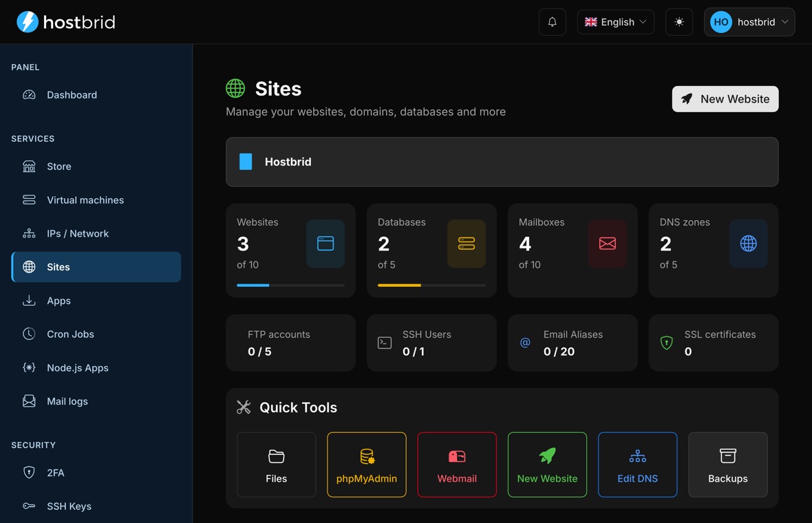Click the Cron Jobs clock icon

[29, 334]
